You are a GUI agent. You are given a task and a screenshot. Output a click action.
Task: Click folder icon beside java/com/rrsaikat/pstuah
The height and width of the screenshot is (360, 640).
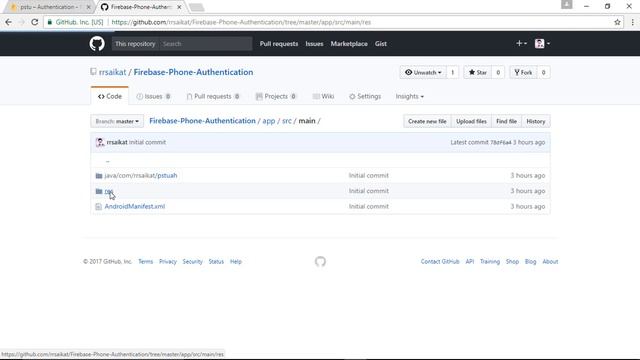[x=99, y=176]
